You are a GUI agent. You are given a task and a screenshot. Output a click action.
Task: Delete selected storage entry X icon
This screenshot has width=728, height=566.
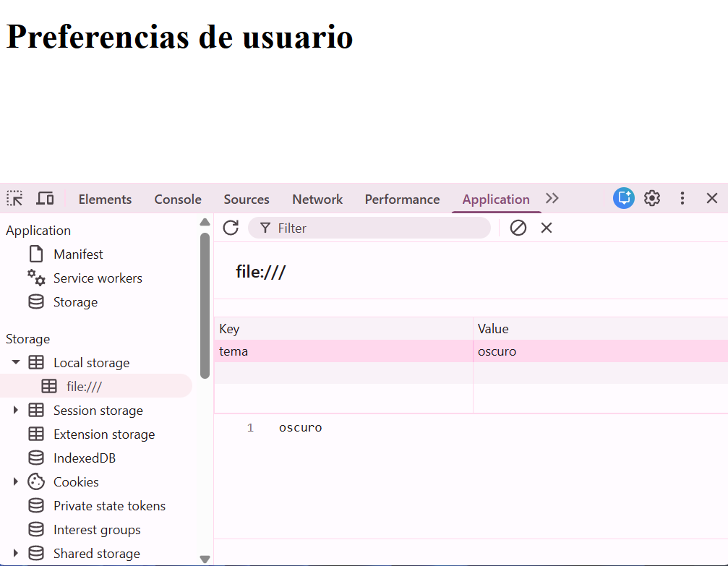(x=547, y=228)
